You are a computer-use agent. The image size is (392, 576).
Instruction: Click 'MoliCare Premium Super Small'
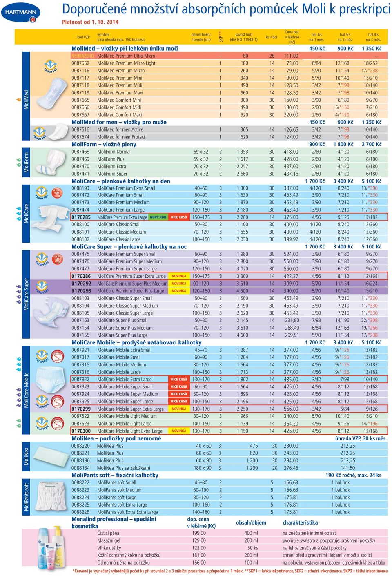pyautogui.click(x=127, y=254)
